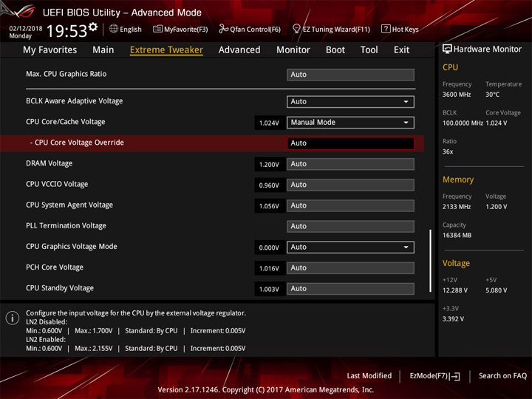Click the 1.016V PCH Core value
This screenshot has height=399, width=532.
269,268
